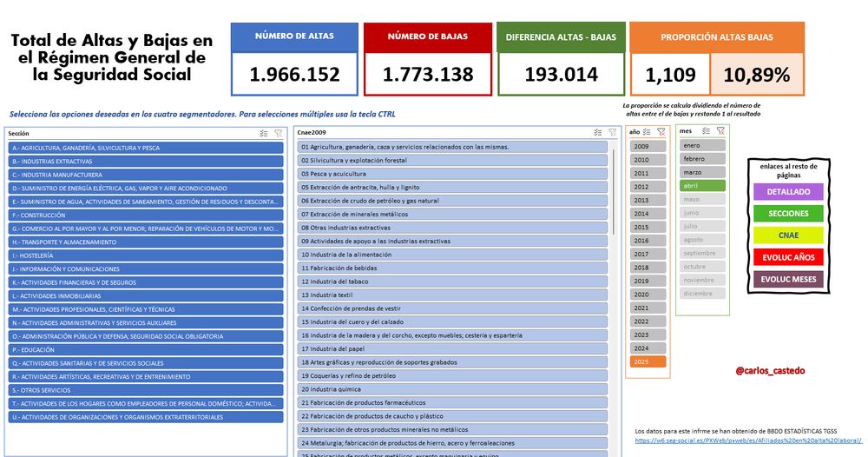Select year 2015 in año slicer
This screenshot has height=457, width=868.
click(x=648, y=227)
